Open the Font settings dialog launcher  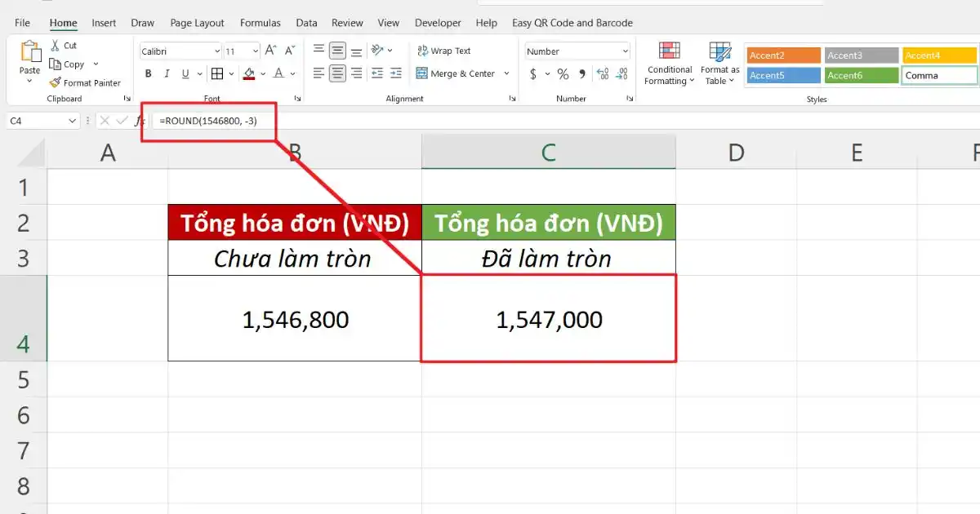tap(296, 99)
